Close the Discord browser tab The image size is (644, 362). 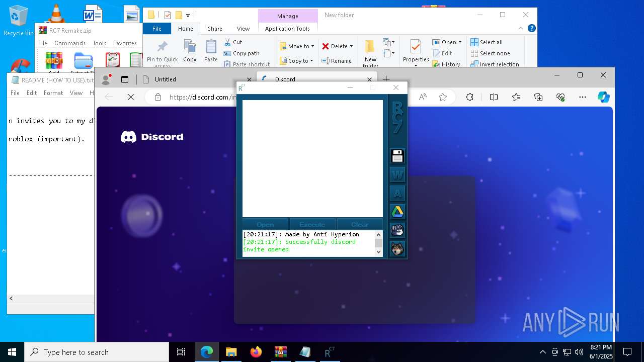369,79
